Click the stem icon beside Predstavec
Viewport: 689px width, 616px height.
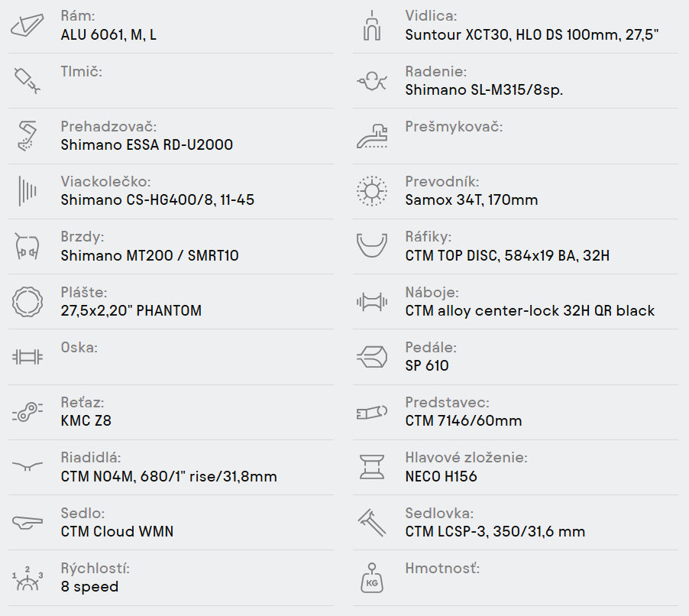[372, 413]
